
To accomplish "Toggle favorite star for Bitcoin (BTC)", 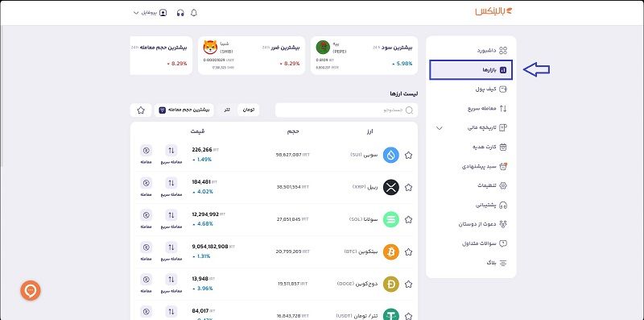I will click(408, 251).
